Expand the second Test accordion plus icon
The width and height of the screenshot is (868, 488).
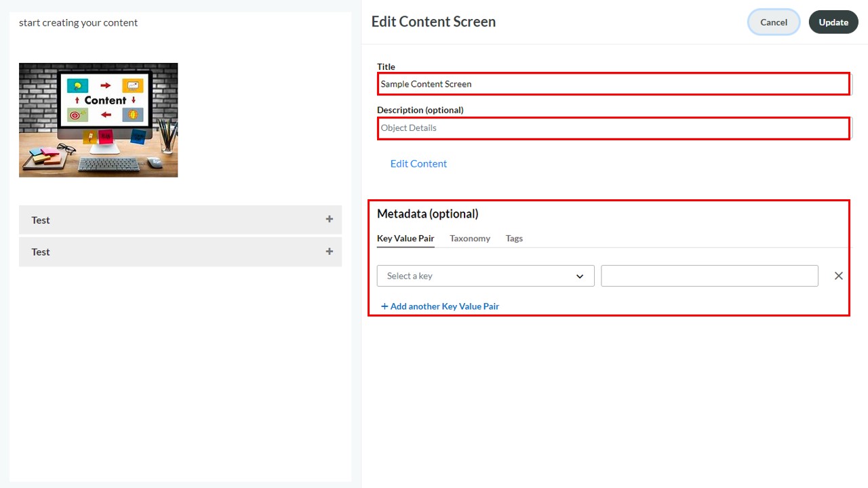pos(329,251)
